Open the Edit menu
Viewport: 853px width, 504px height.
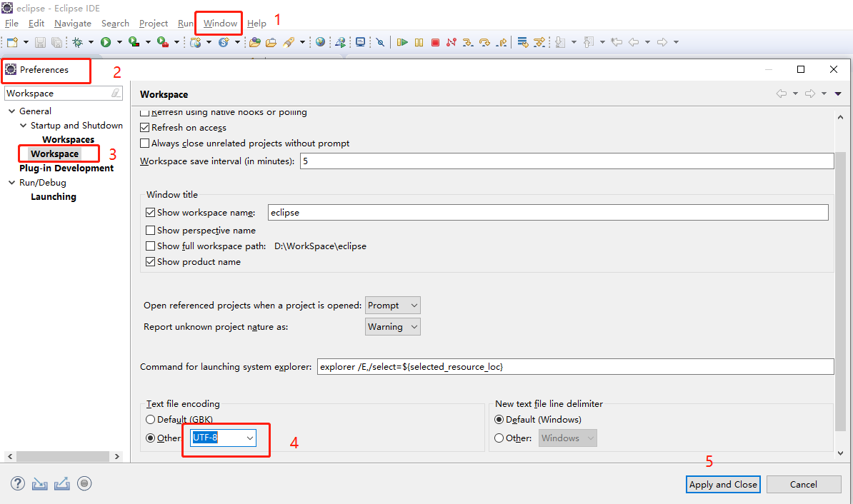coord(36,24)
